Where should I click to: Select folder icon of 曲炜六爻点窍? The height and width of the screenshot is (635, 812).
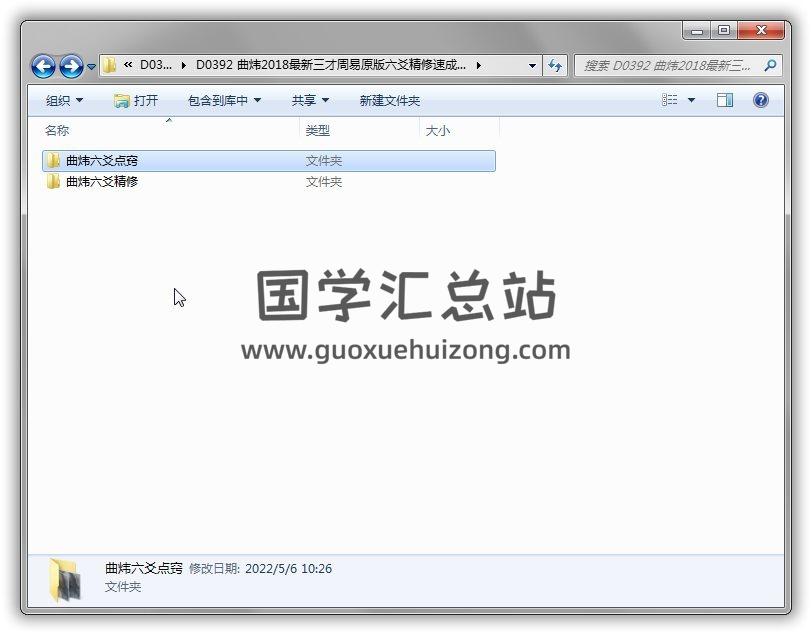tap(53, 161)
